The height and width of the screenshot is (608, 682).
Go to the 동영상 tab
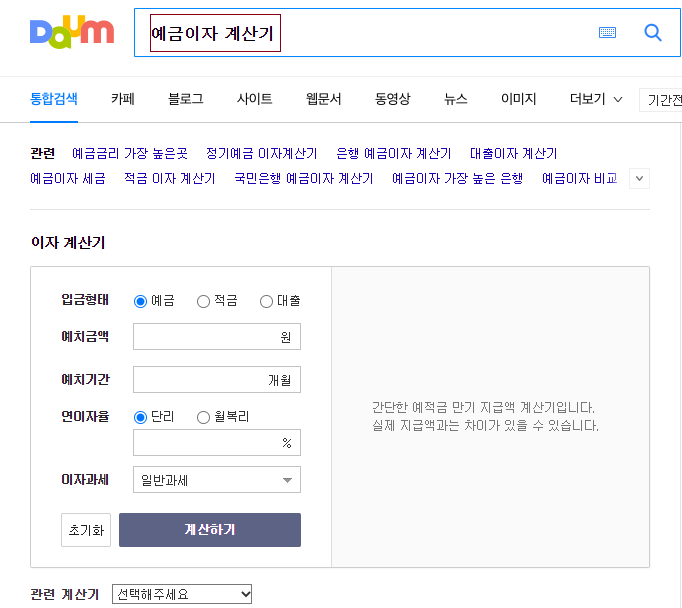[393, 99]
